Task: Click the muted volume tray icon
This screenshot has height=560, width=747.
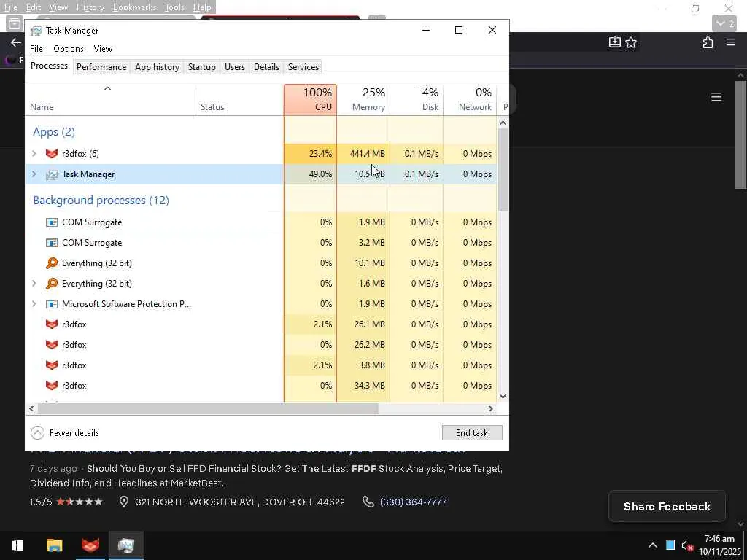Action: 687,545
